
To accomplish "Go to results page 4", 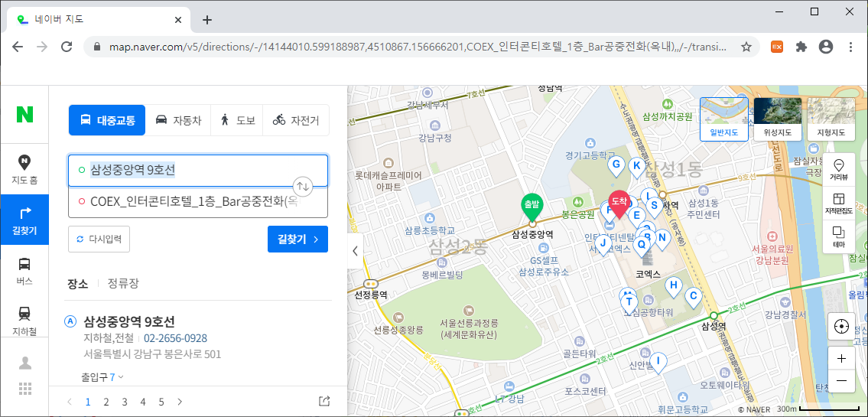I will click(143, 402).
